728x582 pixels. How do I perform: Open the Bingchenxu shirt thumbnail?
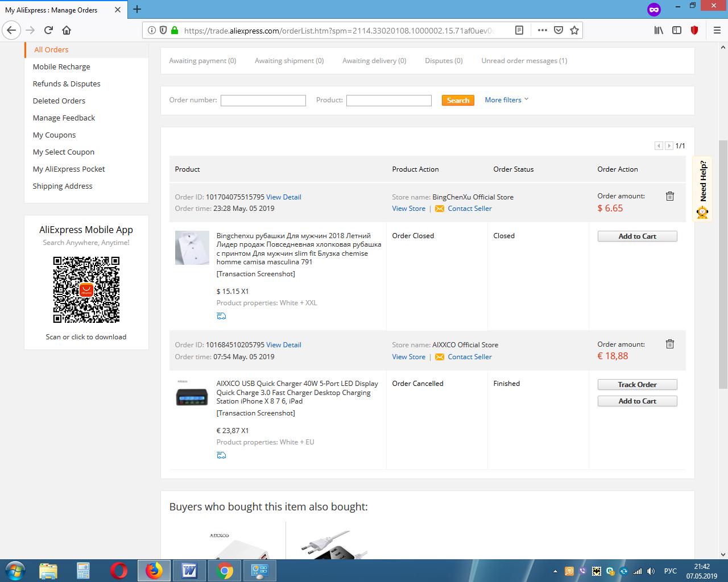click(192, 248)
